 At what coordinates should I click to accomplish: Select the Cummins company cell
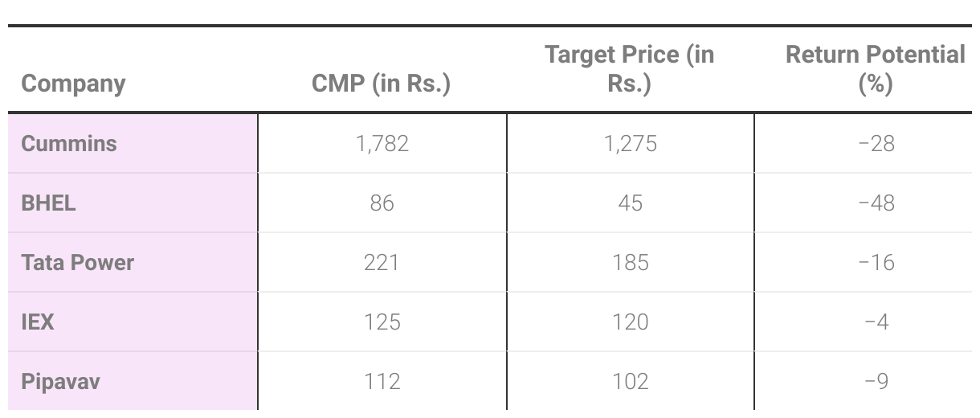69,144
